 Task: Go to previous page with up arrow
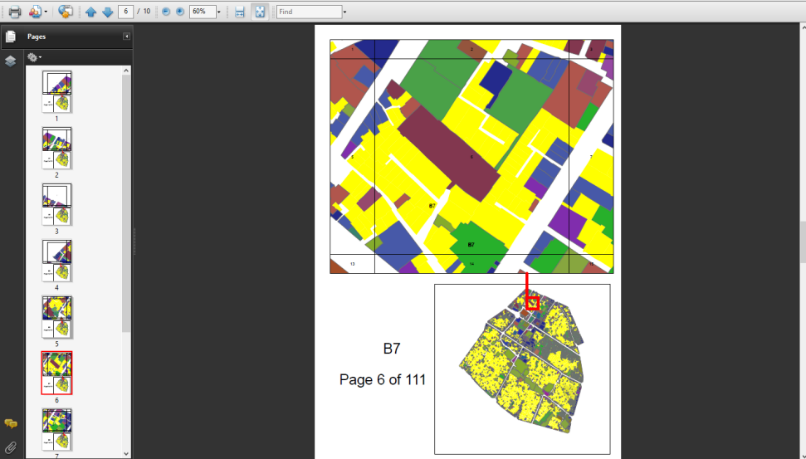point(91,12)
